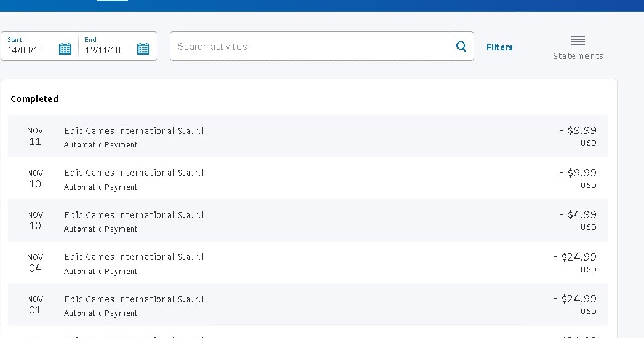
Task: Click the Nov 11 amount - $9.99
Action: tap(578, 130)
